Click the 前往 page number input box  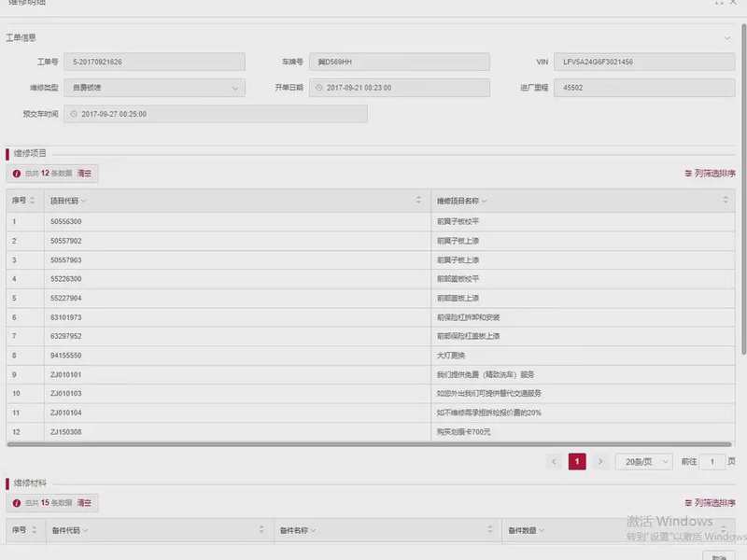(x=712, y=462)
